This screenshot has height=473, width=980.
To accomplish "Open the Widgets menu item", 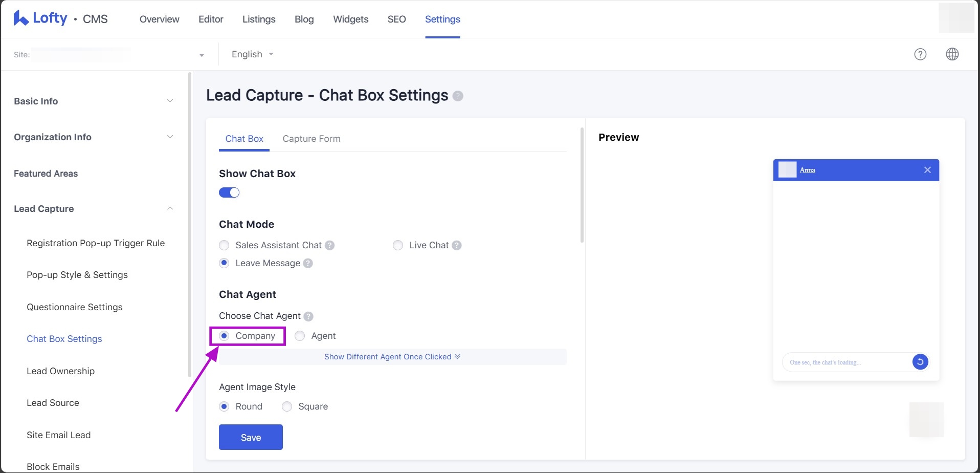I will pyautogui.click(x=350, y=19).
